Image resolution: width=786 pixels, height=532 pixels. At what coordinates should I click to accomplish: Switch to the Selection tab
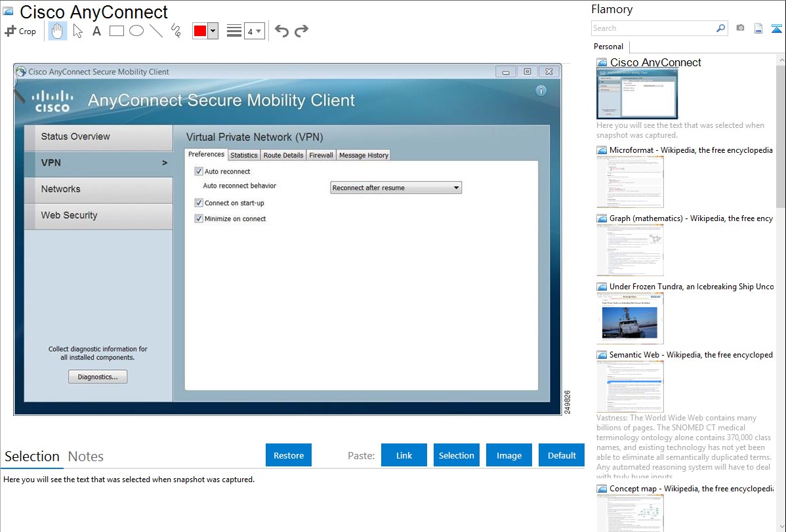(x=32, y=457)
